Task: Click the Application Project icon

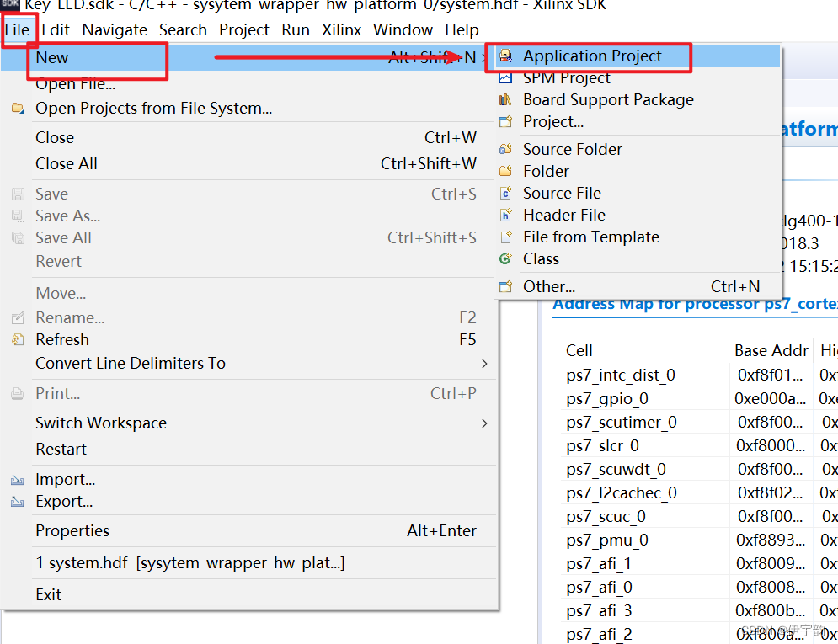Action: [505, 56]
